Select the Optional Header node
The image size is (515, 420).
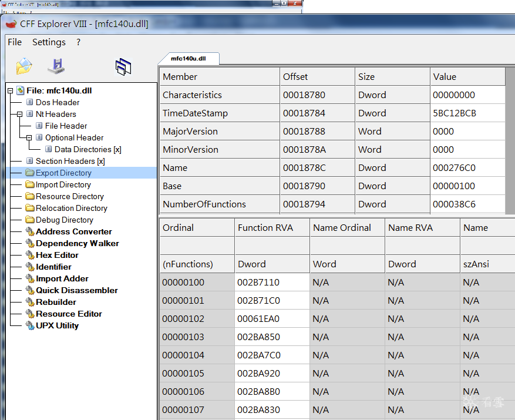point(74,137)
